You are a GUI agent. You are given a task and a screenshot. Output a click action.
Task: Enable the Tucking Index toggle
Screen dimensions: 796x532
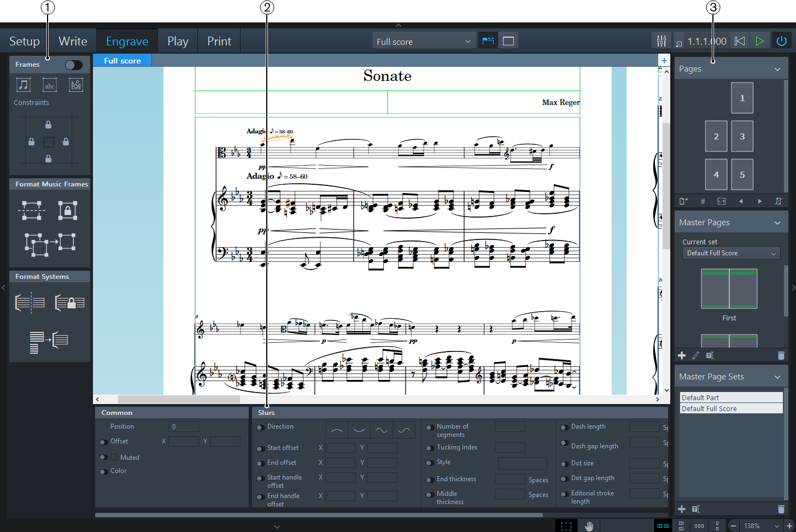(430, 448)
